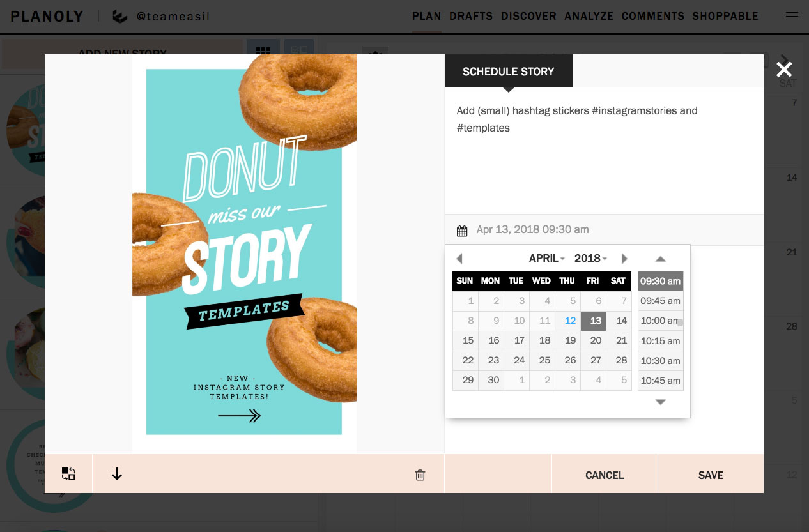Select April 20 in calendar
Viewport: 809px width, 532px height.
(596, 340)
